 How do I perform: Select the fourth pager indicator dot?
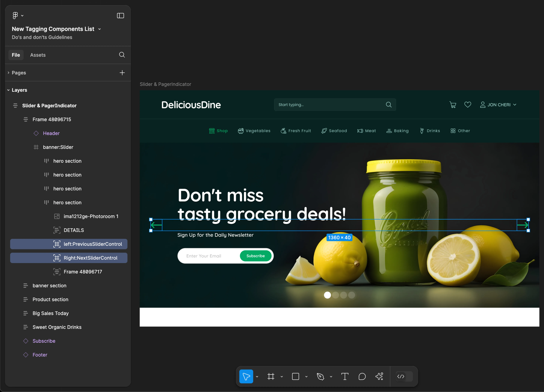352,295
